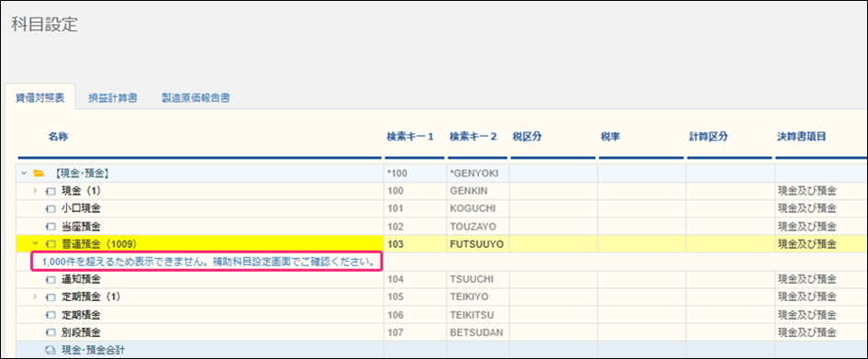The width and height of the screenshot is (868, 359).
Task: Expand the 定期預金（1） row chevron
Action: (x=36, y=297)
